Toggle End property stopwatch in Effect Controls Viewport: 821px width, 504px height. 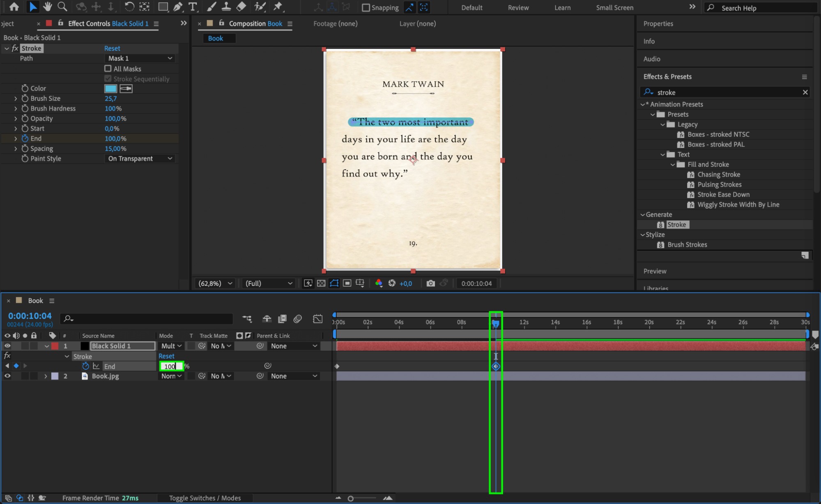point(25,139)
